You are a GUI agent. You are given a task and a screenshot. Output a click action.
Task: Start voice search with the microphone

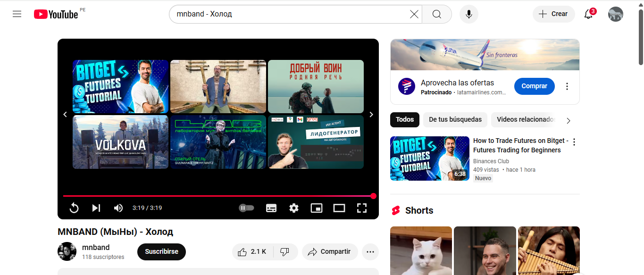pos(469,14)
